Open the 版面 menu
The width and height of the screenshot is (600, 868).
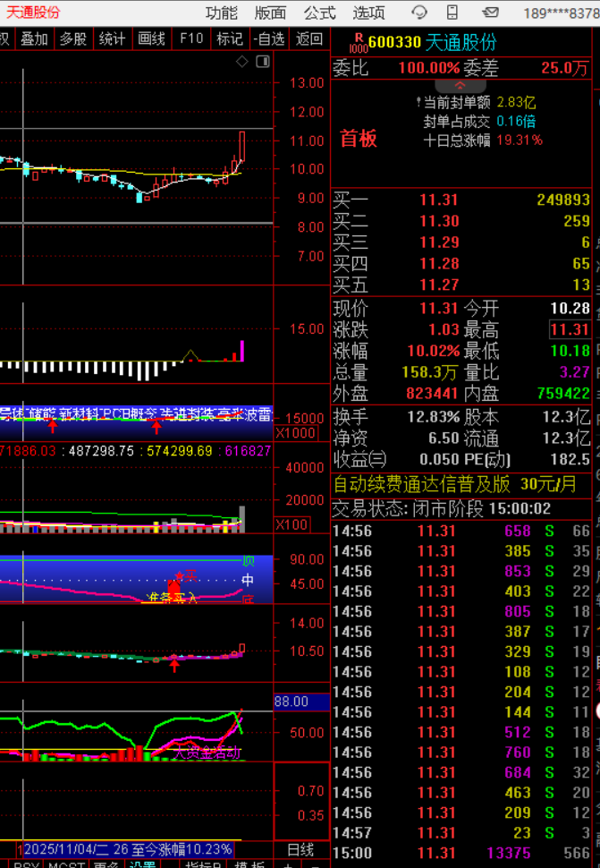point(270,13)
